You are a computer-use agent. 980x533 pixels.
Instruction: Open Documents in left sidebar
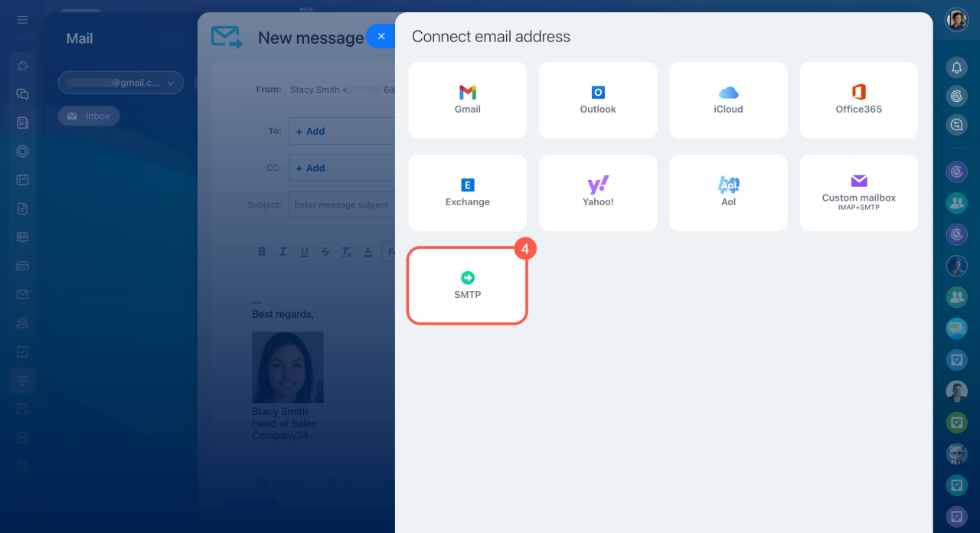22,208
